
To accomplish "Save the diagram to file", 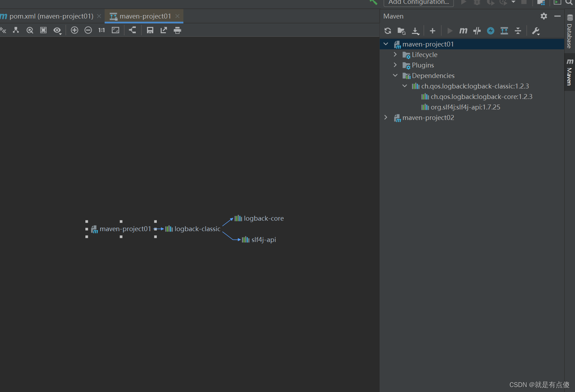I will point(150,30).
